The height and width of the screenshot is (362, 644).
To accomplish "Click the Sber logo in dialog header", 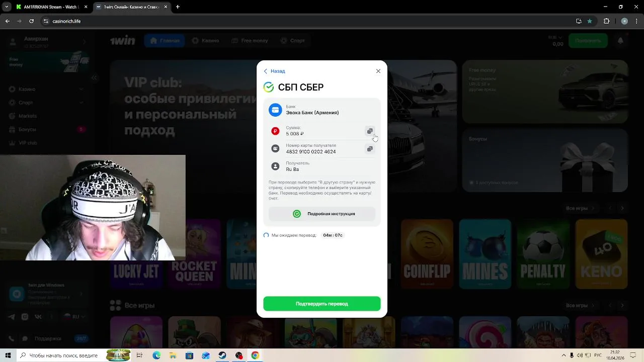I will 269,87.
